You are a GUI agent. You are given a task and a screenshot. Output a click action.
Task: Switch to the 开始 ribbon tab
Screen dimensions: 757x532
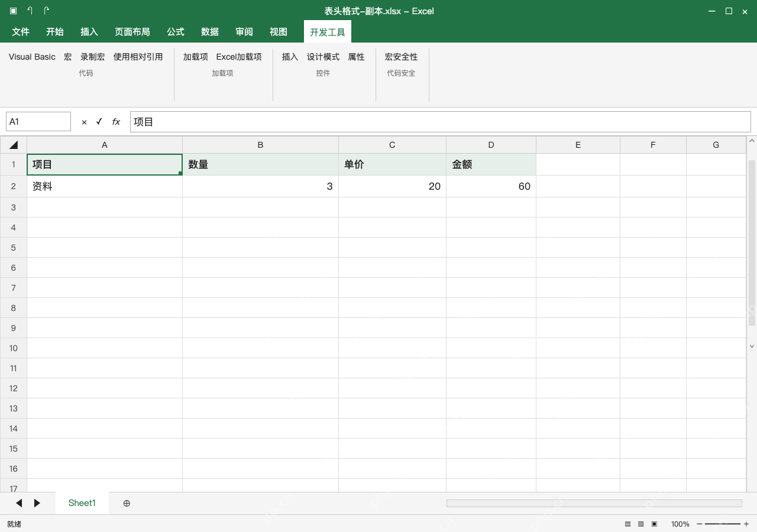click(55, 32)
